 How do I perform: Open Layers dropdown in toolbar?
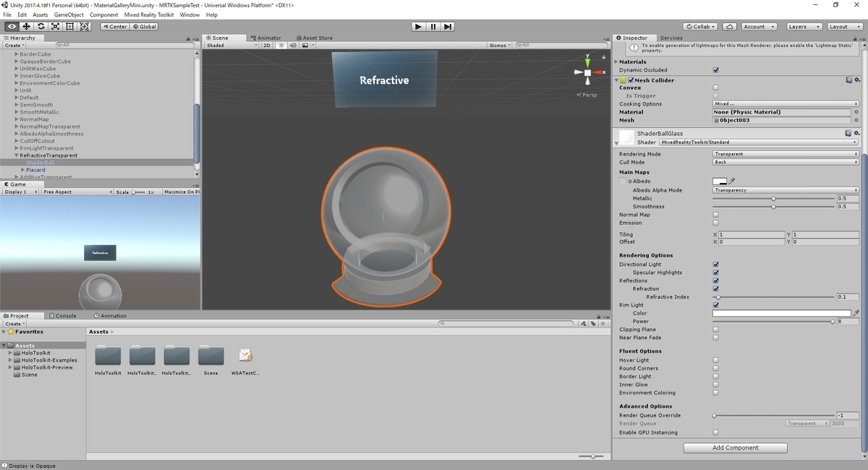click(x=804, y=26)
